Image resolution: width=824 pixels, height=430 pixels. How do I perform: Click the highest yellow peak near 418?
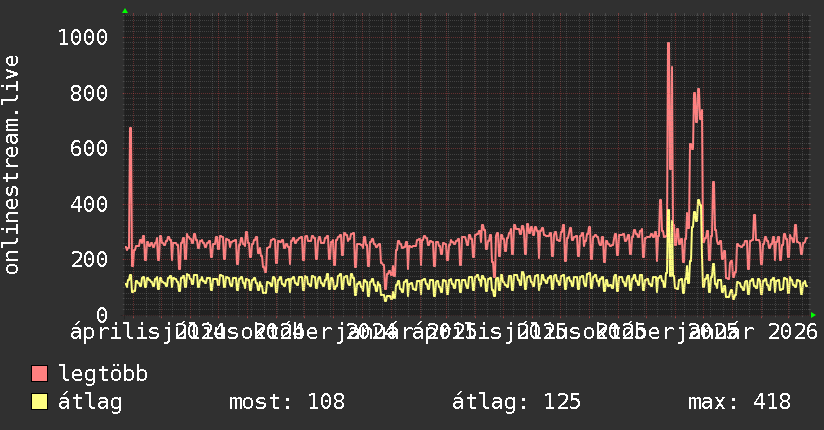[x=698, y=201]
